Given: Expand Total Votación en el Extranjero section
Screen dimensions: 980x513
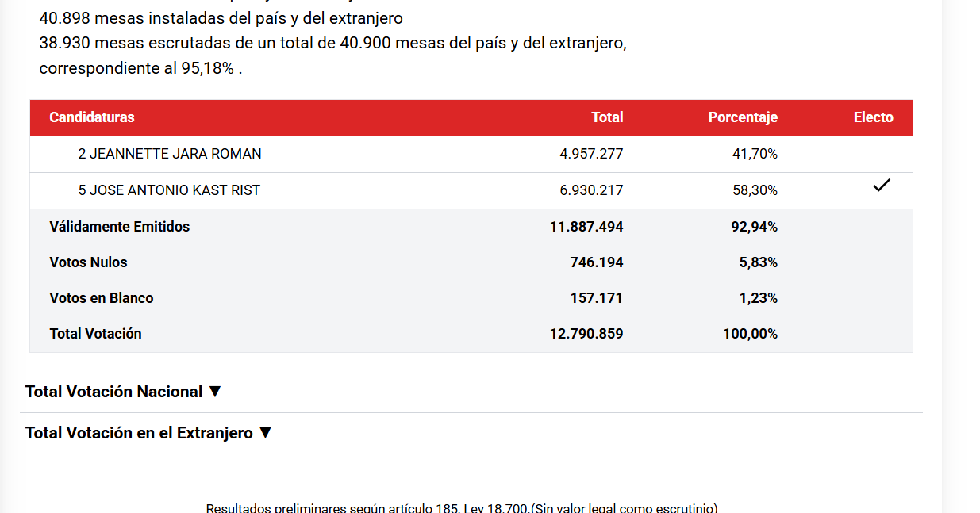Looking at the screenshot, I should pos(148,433).
